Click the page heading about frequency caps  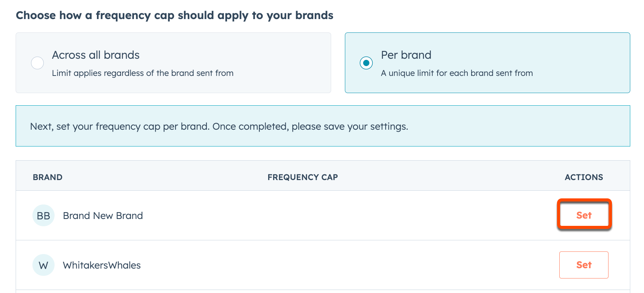174,15
